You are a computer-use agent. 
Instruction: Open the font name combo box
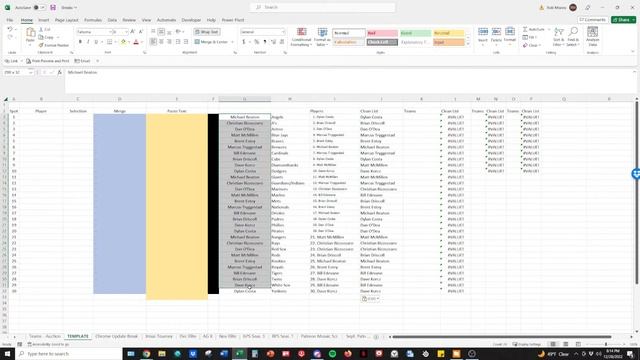(94, 31)
